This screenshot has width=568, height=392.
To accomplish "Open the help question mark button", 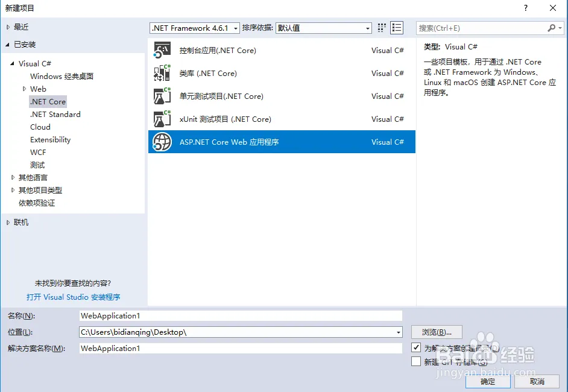I will coord(526,8).
